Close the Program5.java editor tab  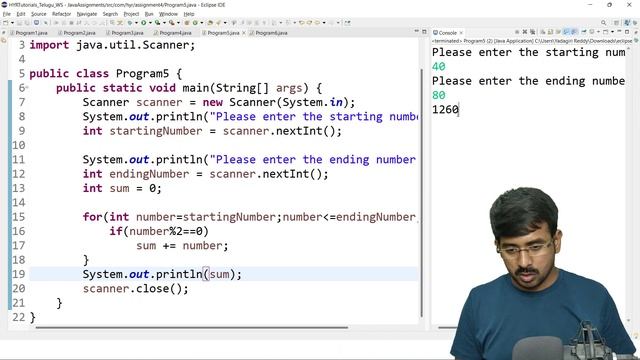(x=244, y=33)
